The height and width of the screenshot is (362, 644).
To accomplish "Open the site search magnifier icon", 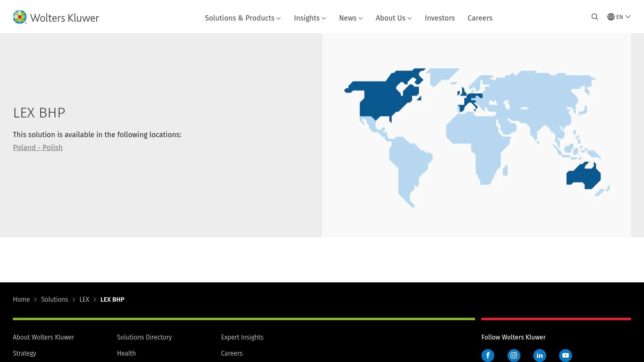I will [594, 17].
